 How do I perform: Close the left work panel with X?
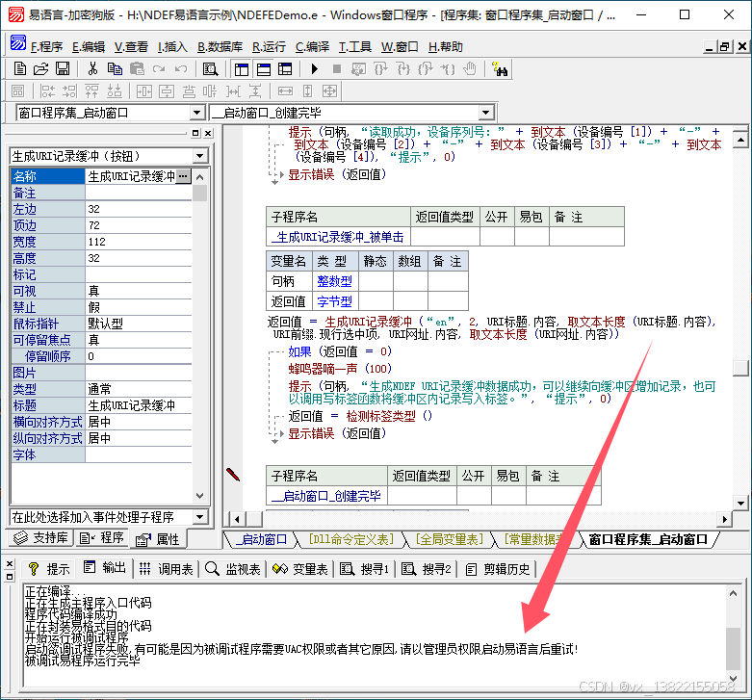(x=208, y=133)
